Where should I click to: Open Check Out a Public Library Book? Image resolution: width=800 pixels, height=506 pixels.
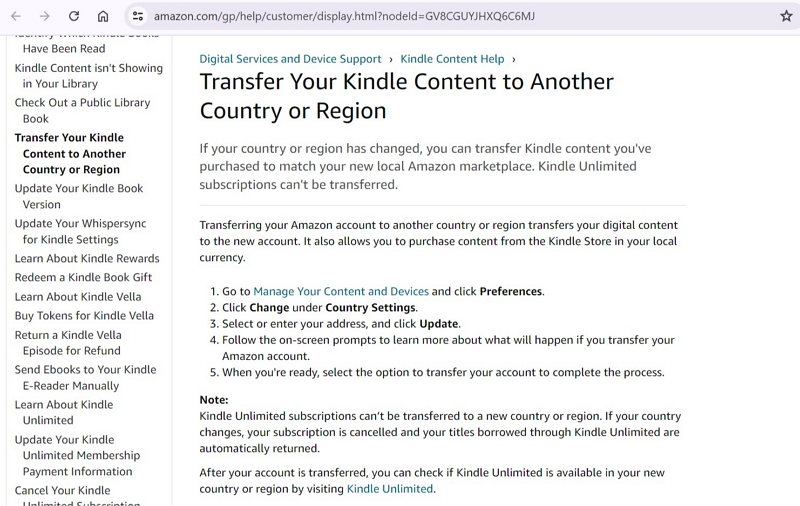[82, 111]
